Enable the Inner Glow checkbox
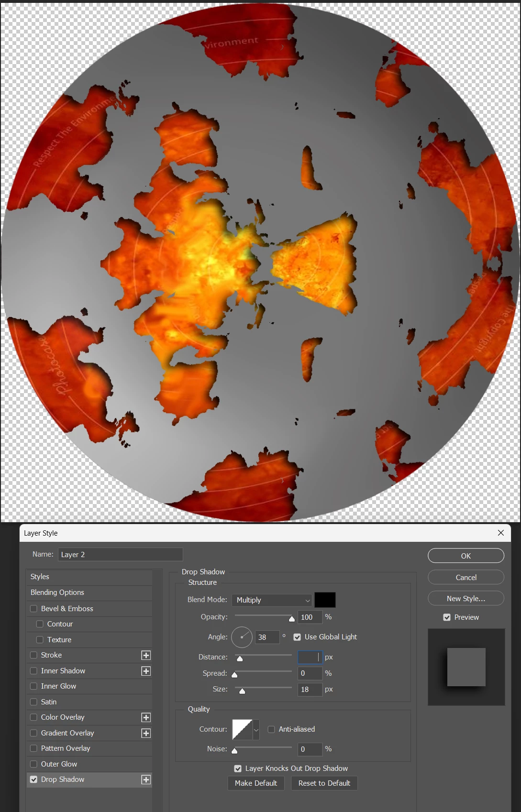This screenshot has width=521, height=812. pyautogui.click(x=33, y=686)
